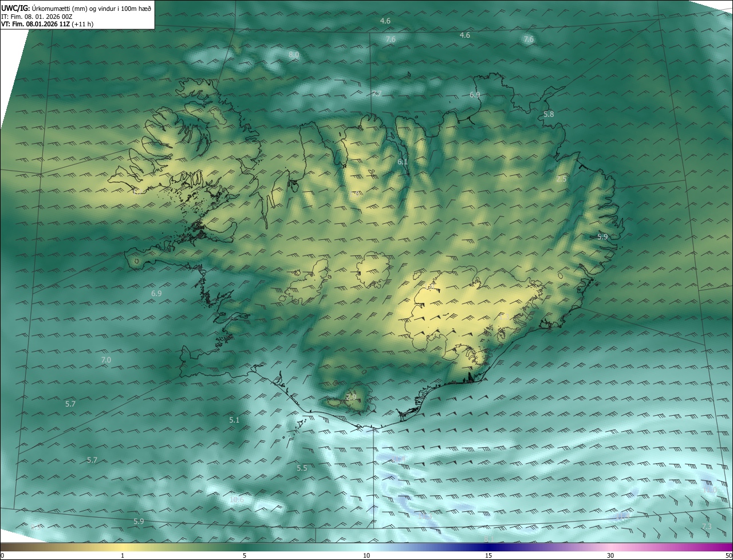
Task: Select the 10.6 value label
Action: (237, 500)
